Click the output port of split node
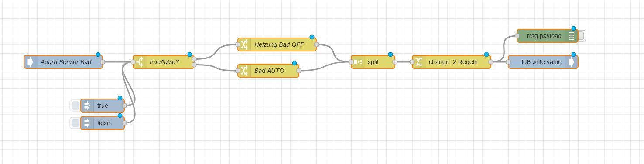The image size is (644, 164). (395, 62)
